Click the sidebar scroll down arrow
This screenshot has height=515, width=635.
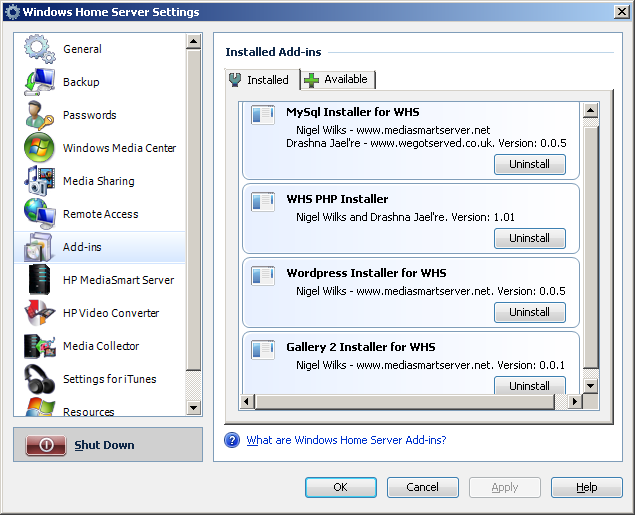click(194, 407)
